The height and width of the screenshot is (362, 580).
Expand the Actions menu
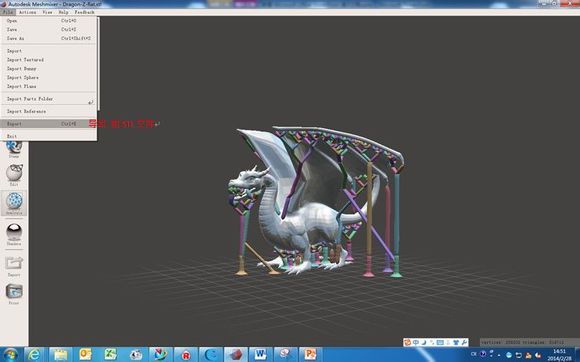[x=28, y=12]
